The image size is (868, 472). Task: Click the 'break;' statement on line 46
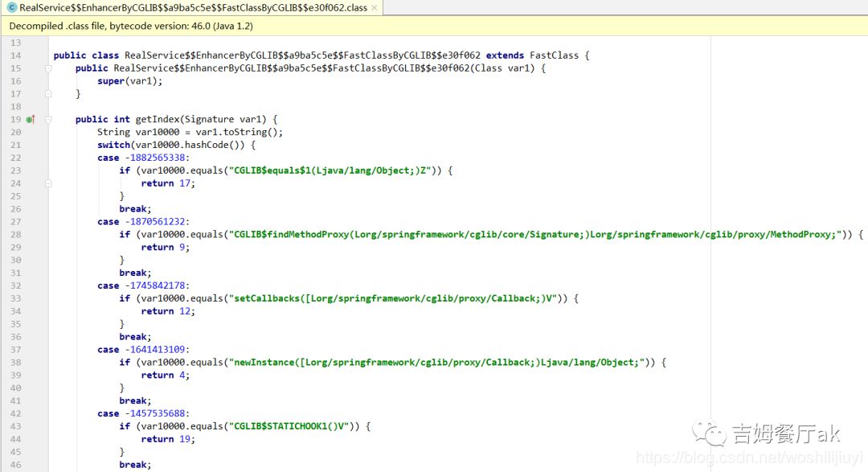click(135, 465)
